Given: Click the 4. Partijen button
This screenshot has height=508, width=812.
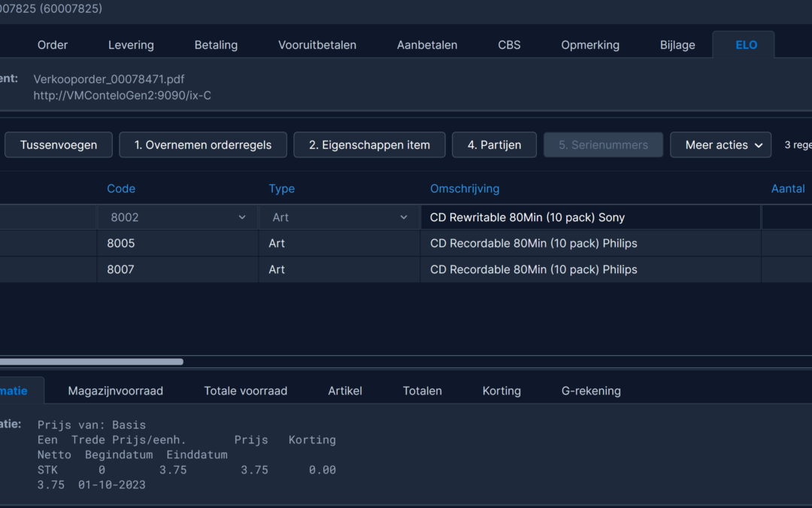Looking at the screenshot, I should pos(494,145).
